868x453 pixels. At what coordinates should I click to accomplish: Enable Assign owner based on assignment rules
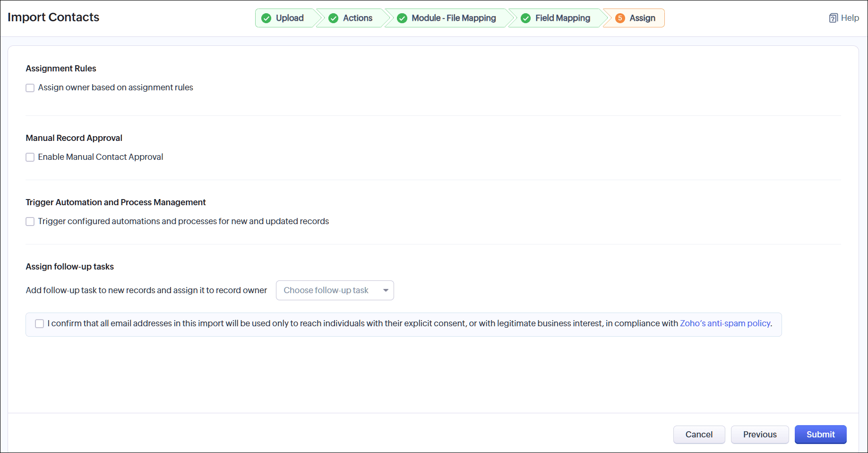click(x=30, y=88)
